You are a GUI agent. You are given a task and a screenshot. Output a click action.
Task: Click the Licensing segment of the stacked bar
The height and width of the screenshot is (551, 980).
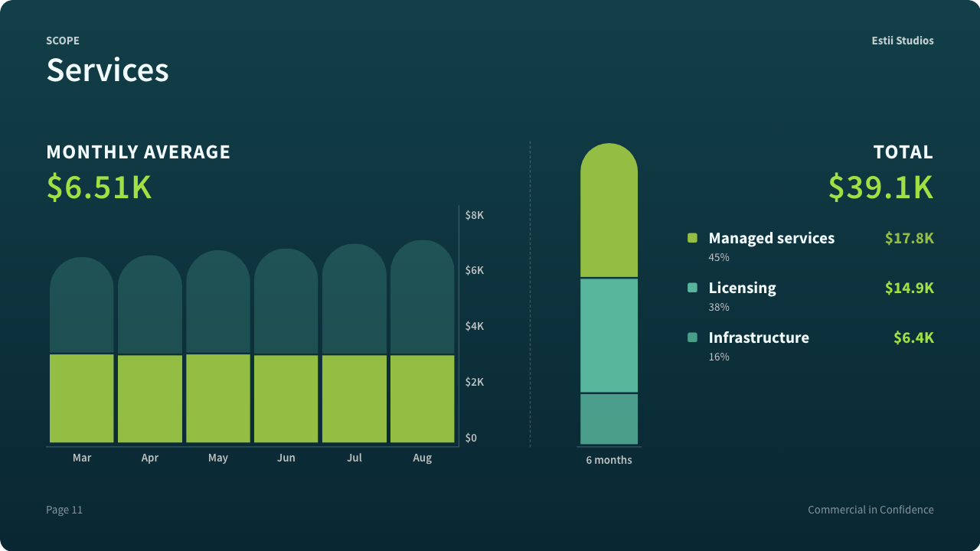[x=609, y=335]
